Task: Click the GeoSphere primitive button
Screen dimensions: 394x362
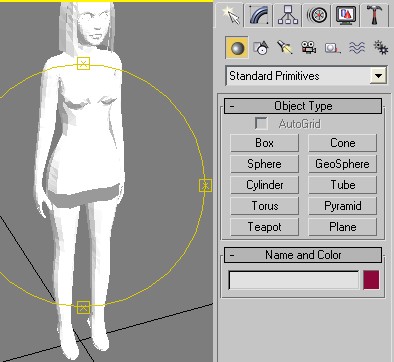Action: [x=342, y=164]
